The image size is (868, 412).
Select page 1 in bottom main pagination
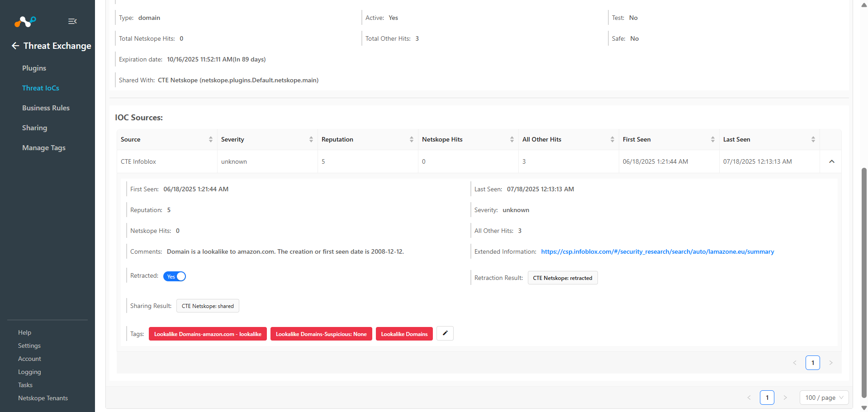[767, 398]
